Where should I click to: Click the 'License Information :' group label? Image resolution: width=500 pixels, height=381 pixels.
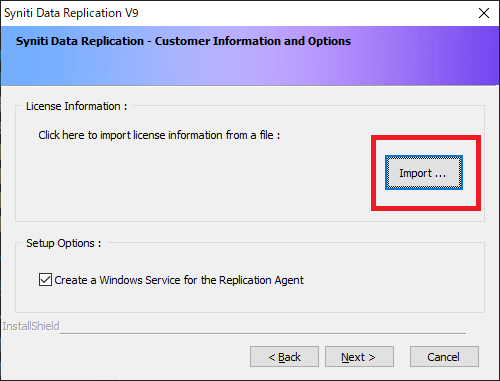click(77, 106)
